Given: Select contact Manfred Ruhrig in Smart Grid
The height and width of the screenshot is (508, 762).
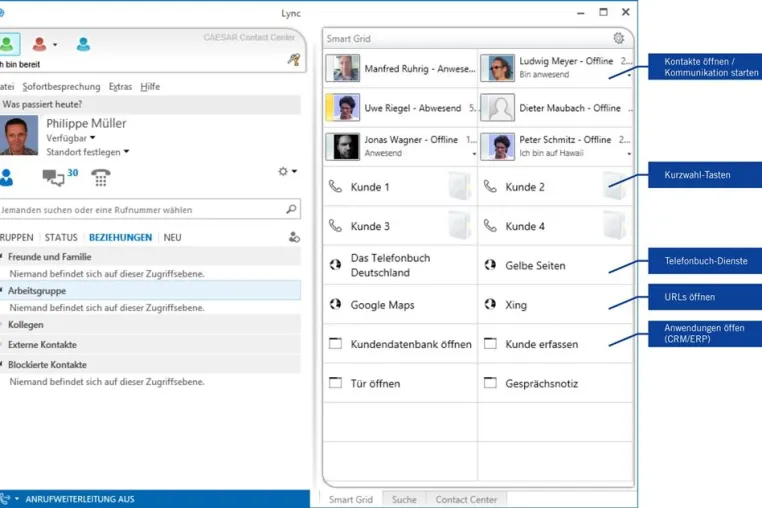Looking at the screenshot, I should coord(400,68).
